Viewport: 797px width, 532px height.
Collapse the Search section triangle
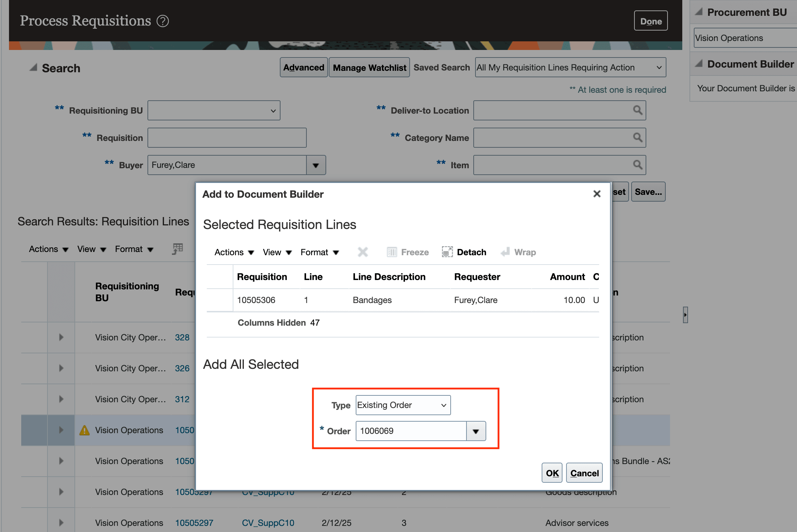33,68
